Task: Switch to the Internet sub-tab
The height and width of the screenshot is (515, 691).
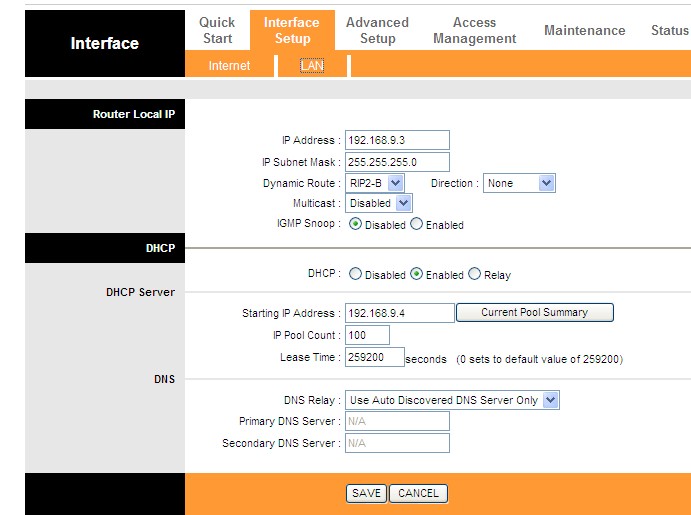Action: (229, 66)
